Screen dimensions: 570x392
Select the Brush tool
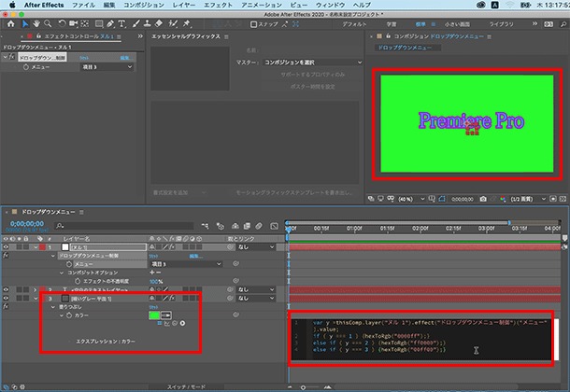[x=135, y=24]
